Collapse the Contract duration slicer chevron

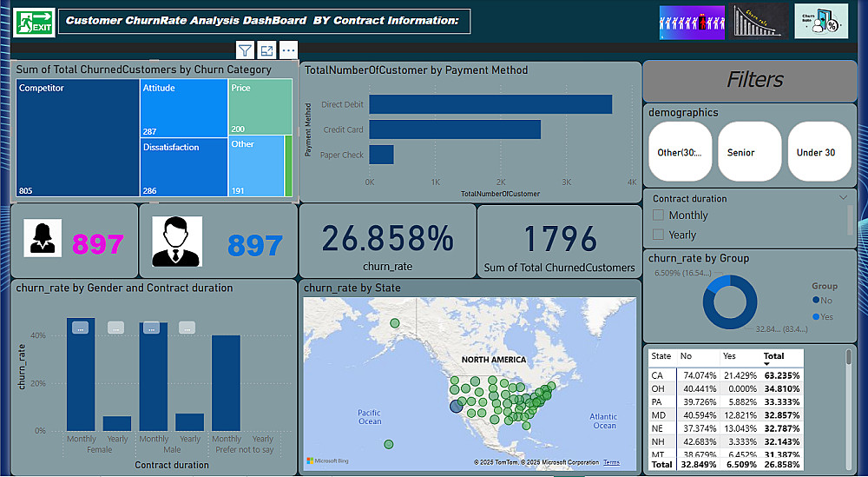point(843,198)
